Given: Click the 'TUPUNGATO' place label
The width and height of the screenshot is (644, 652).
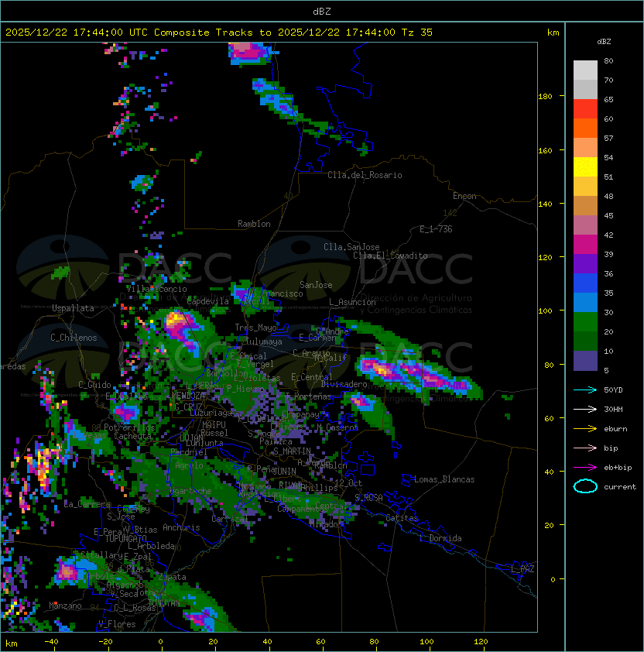Looking at the screenshot, I should coord(125,538).
